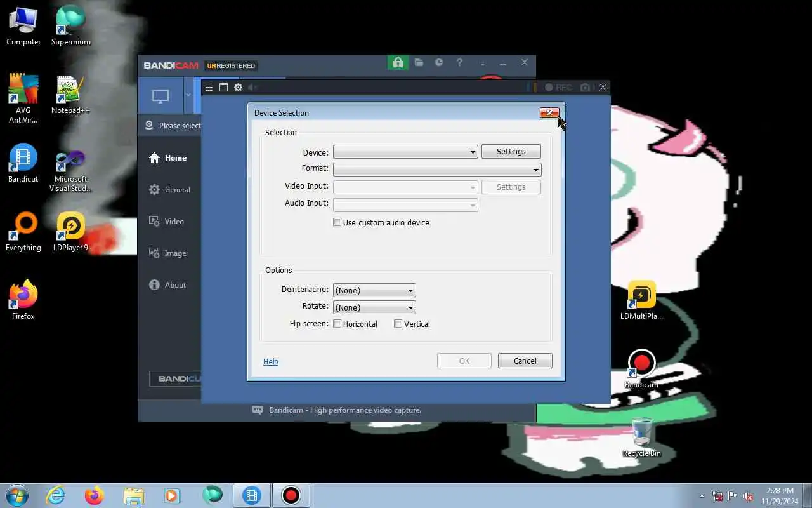812x508 pixels.
Task: Click the BANDICUT logo button in Bandicam
Action: pos(175,378)
